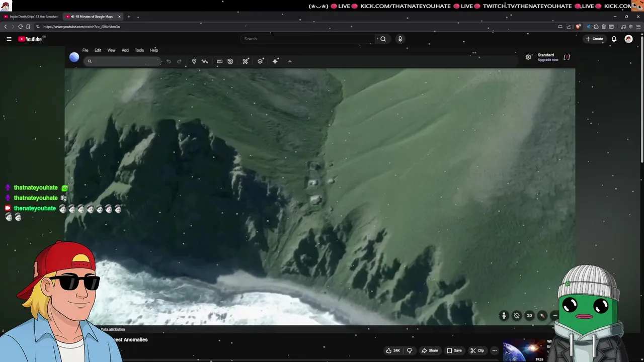Open the File menu in Google Earth
This screenshot has width=644, height=362.
tap(86, 50)
